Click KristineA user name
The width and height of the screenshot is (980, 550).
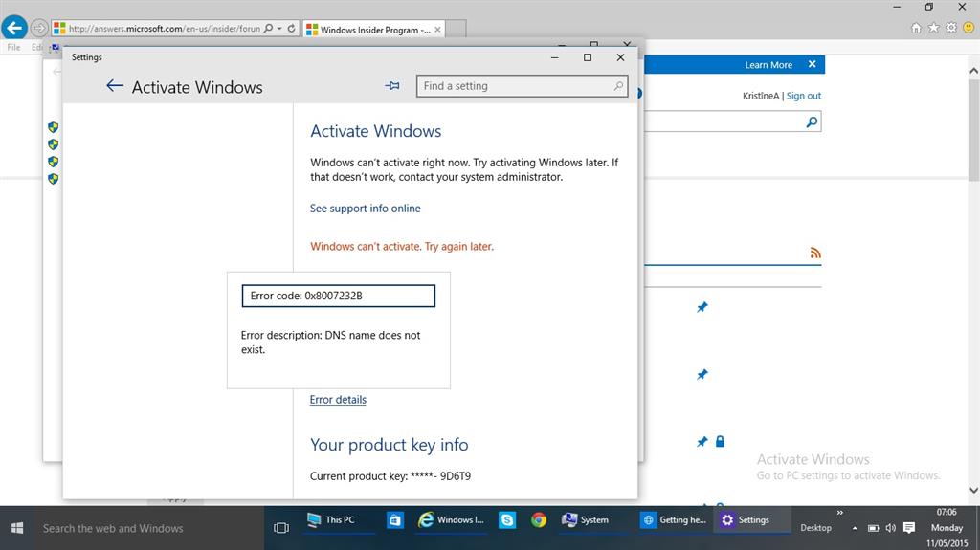761,96
